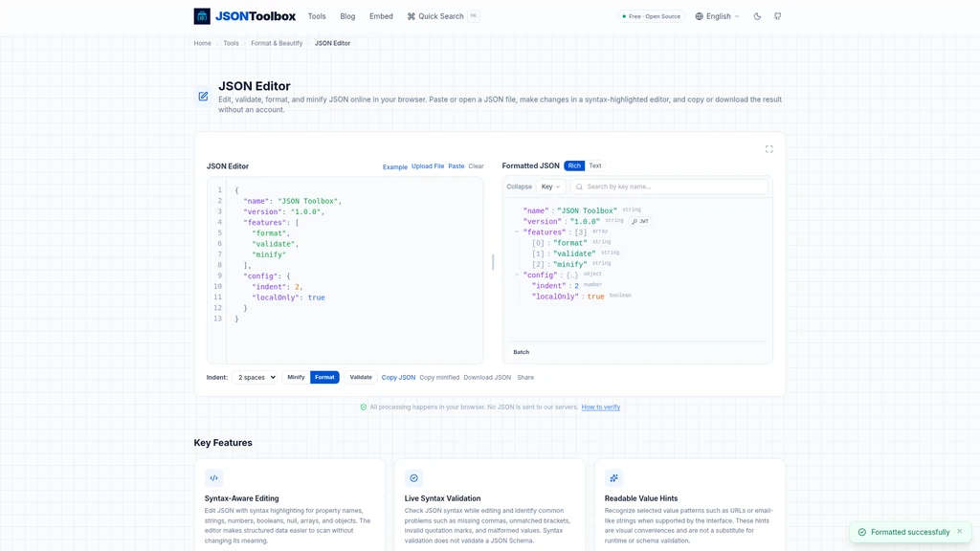Open the Blog page from the header
980x551 pixels.
click(x=347, y=16)
